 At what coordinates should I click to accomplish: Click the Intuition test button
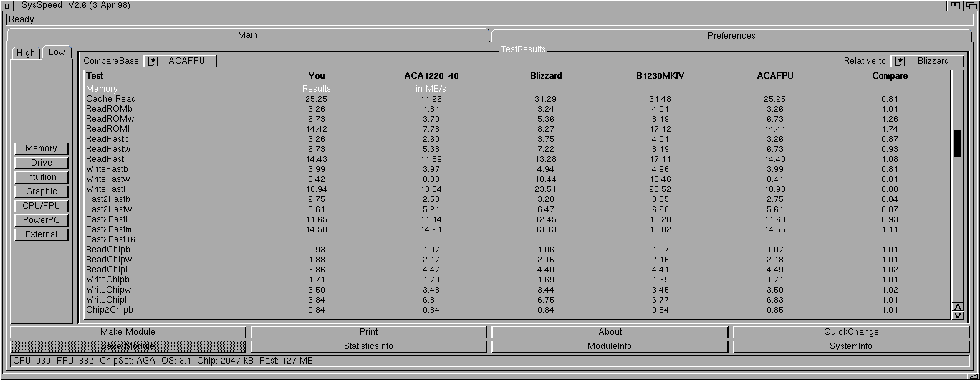tap(41, 177)
